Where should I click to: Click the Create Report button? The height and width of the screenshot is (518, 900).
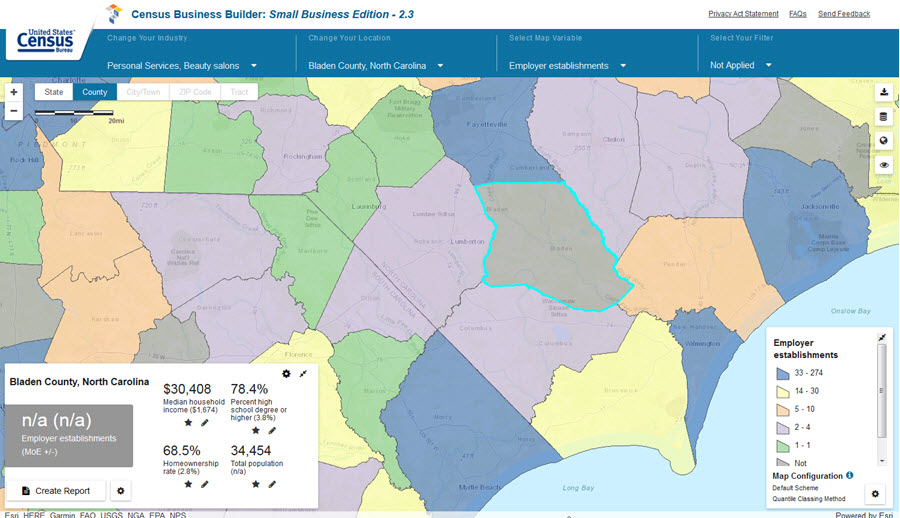point(56,491)
